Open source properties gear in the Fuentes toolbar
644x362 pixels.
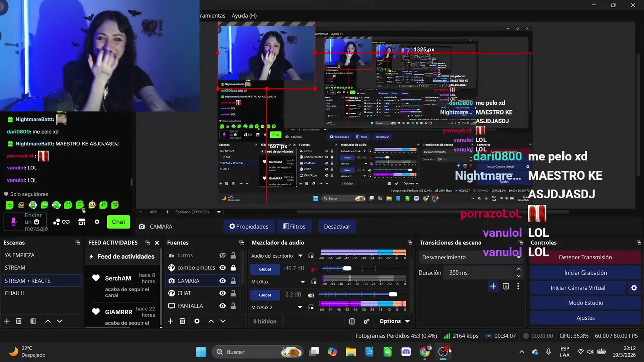tap(197, 321)
